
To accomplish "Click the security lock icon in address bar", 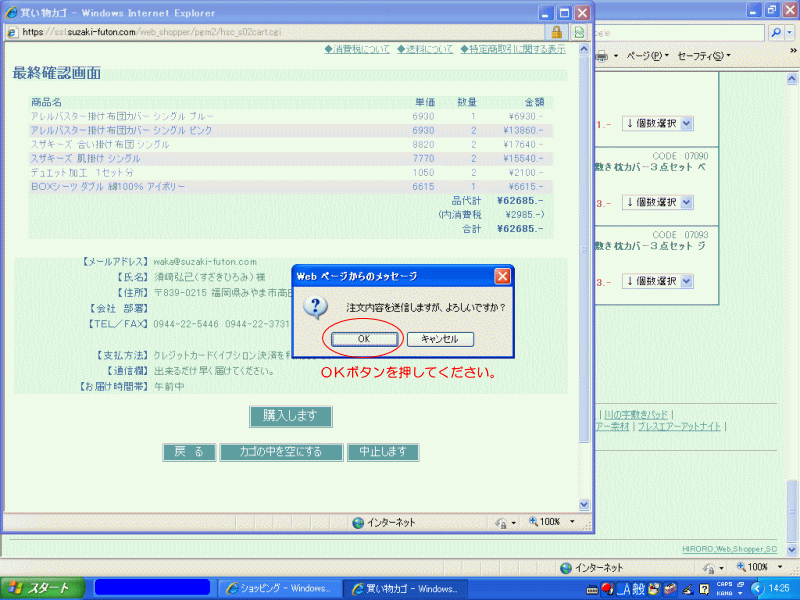I will (x=557, y=32).
